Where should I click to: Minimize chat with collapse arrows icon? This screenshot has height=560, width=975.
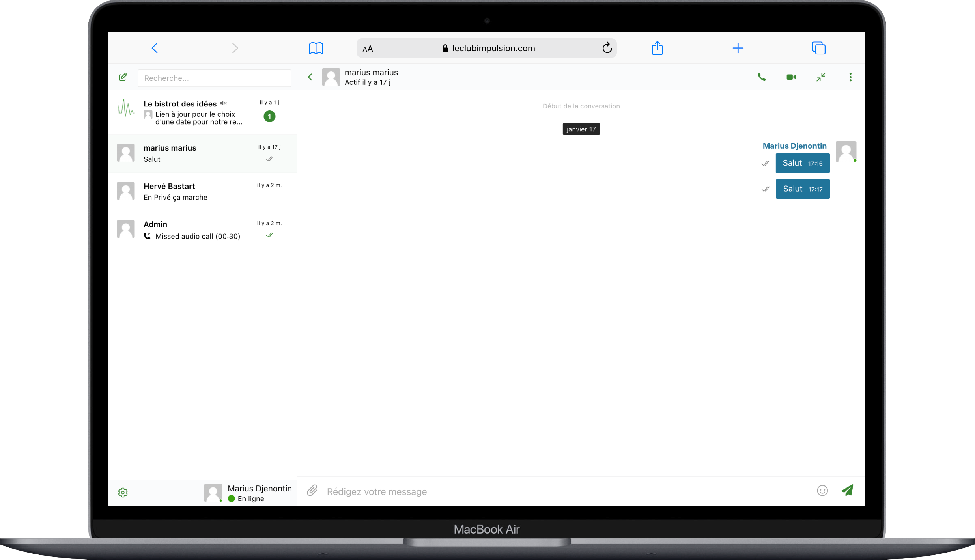pos(821,77)
